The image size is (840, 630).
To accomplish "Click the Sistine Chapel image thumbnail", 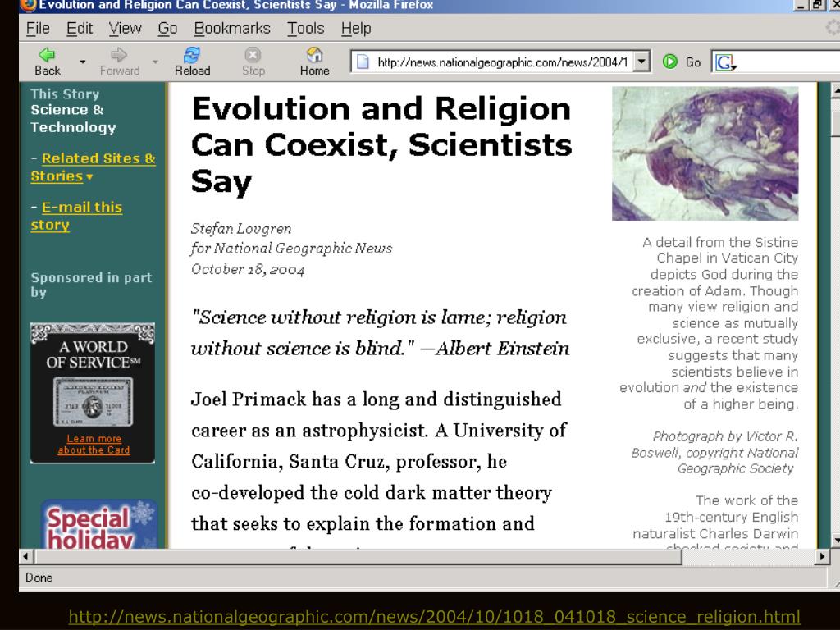I will pyautogui.click(x=705, y=153).
